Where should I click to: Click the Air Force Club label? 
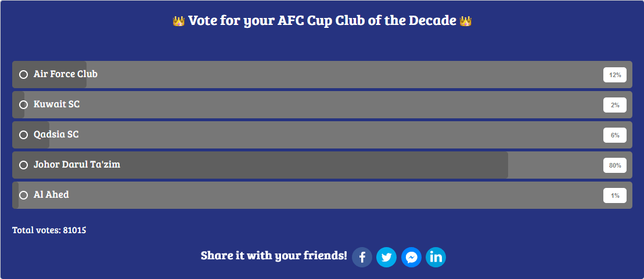[x=66, y=74]
